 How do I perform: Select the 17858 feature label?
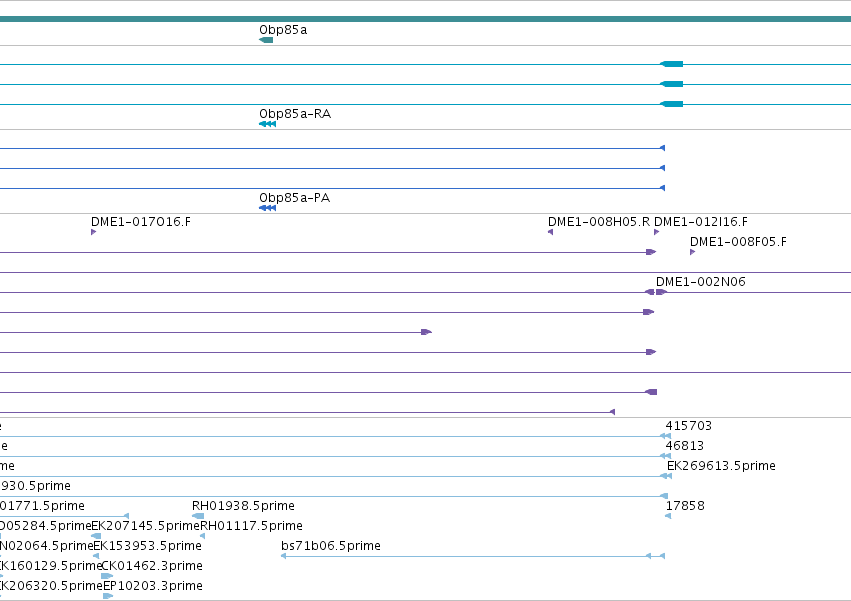click(685, 506)
